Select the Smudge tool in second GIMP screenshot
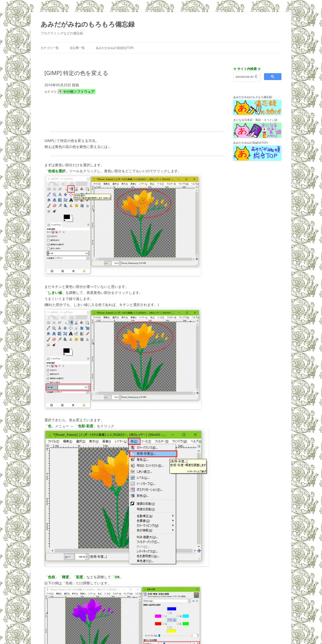 point(49,345)
